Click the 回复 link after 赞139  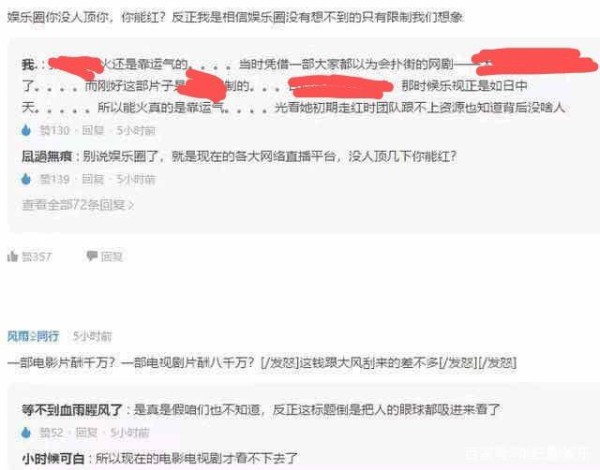(93, 179)
